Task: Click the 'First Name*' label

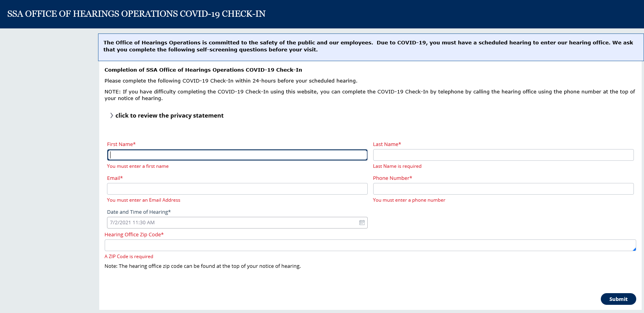Action: tap(121, 144)
